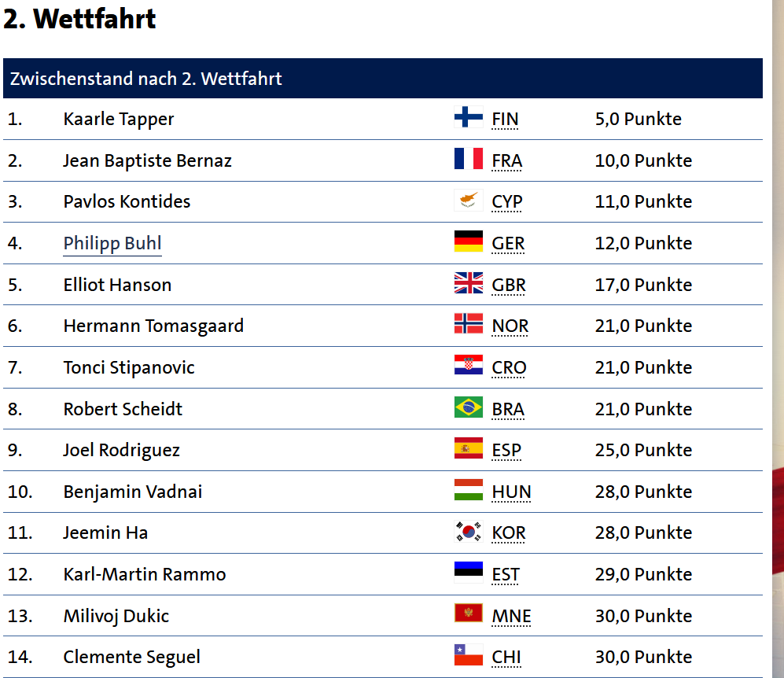Click the Finland flag icon

click(x=469, y=117)
